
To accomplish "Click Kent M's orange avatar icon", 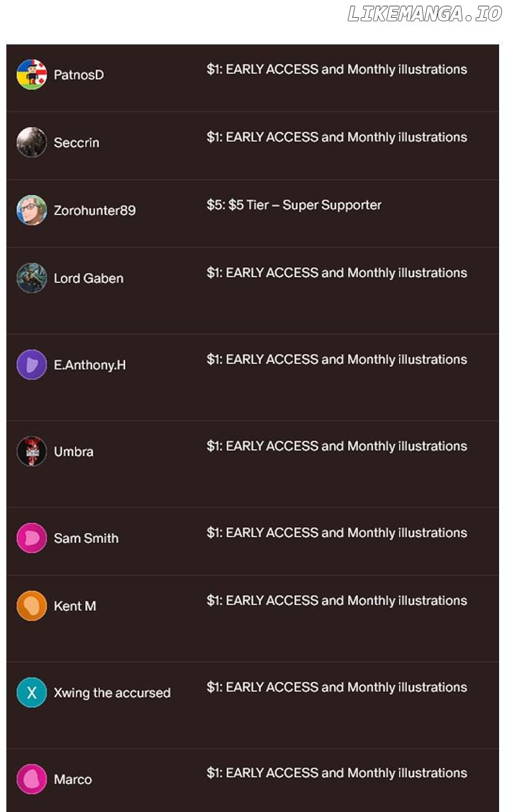I will pos(32,606).
